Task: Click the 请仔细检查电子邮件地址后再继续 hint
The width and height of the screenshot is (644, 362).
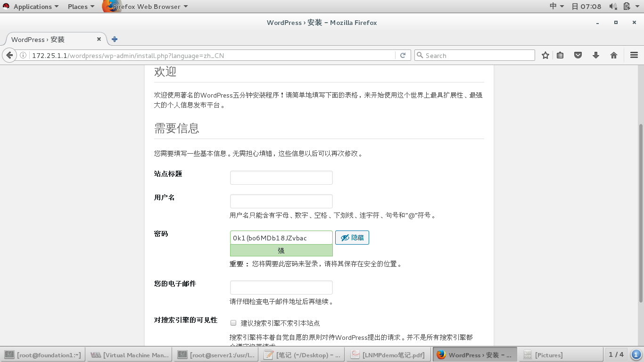Action: point(281,302)
